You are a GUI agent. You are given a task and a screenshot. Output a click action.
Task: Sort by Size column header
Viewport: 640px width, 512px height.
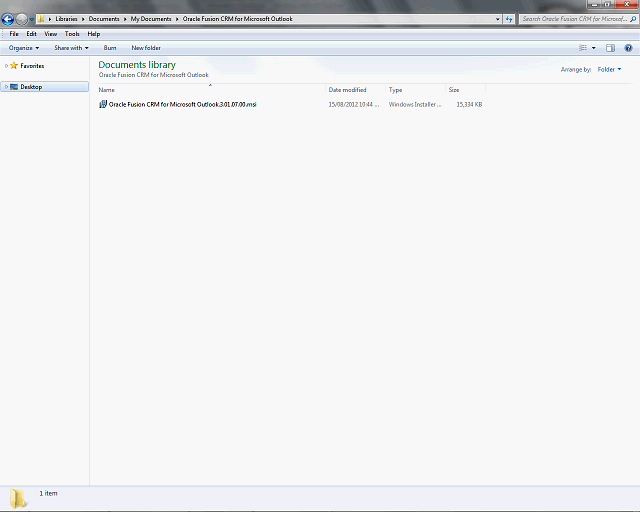click(465, 90)
